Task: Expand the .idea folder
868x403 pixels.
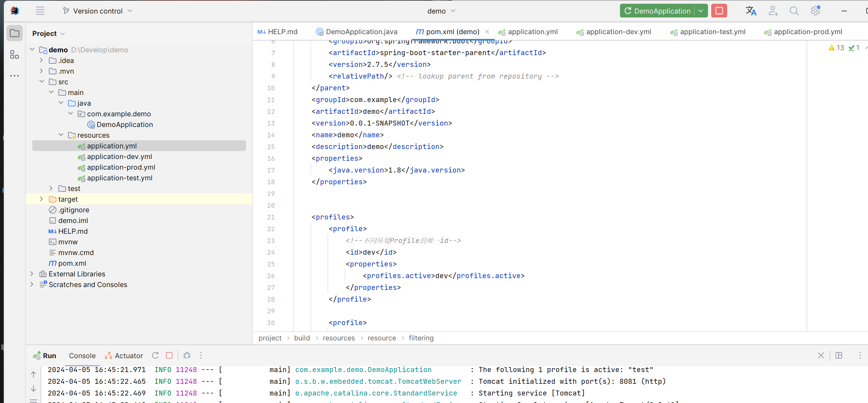Action: pos(42,60)
